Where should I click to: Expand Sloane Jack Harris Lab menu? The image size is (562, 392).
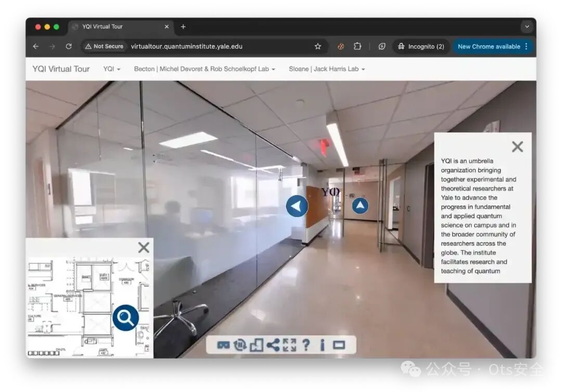tap(327, 69)
